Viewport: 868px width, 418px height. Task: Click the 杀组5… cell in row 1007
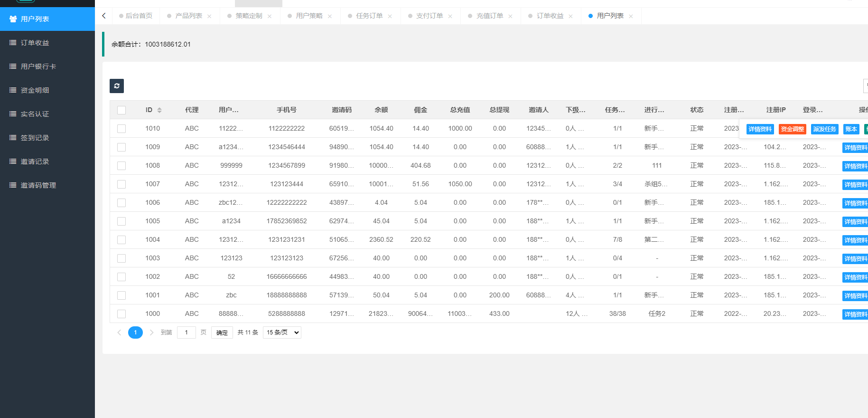click(x=656, y=184)
